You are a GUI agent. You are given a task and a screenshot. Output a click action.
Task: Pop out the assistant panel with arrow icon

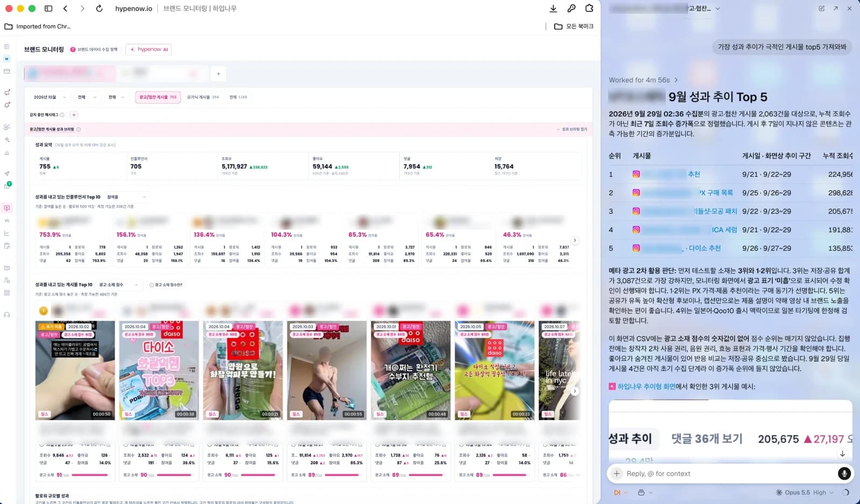(x=835, y=9)
